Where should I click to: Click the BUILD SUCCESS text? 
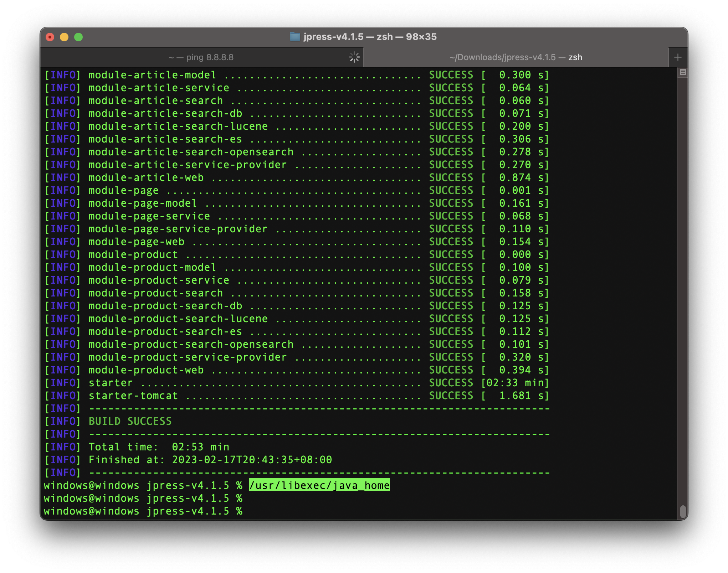130,421
